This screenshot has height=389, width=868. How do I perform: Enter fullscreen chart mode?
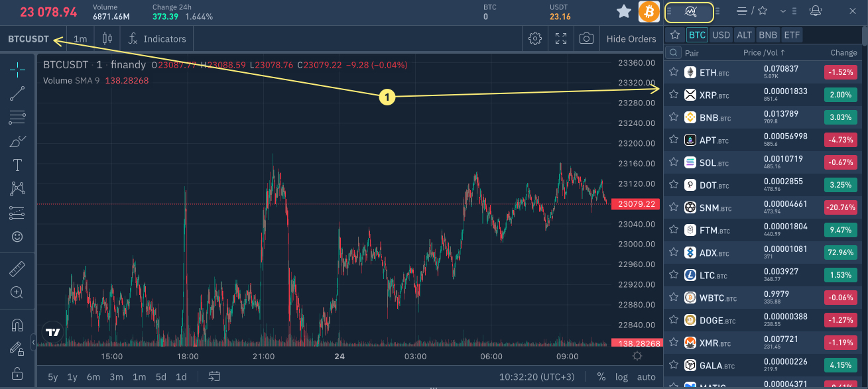561,38
